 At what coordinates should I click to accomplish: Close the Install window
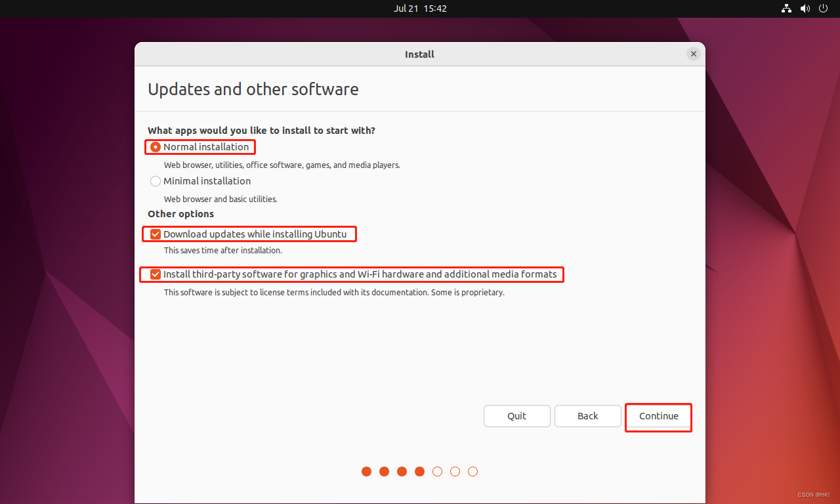pyautogui.click(x=693, y=54)
